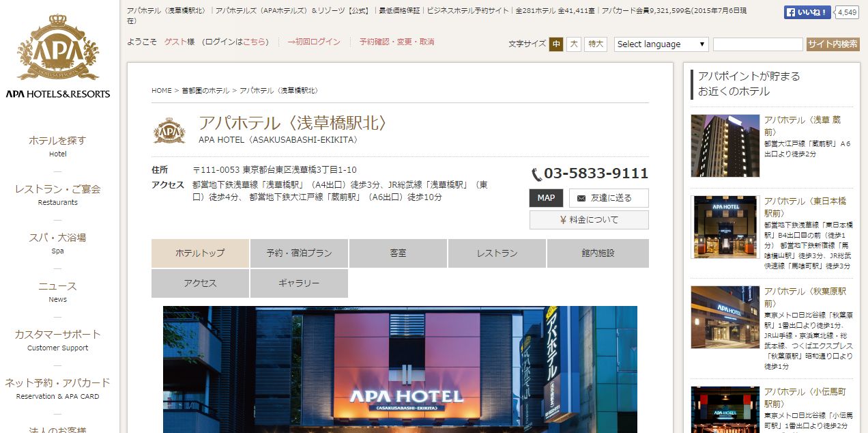The image size is (868, 433).
Task: Click the アパホテル〈秋葉原駅前〉 thumbnail image
Action: tap(725, 317)
